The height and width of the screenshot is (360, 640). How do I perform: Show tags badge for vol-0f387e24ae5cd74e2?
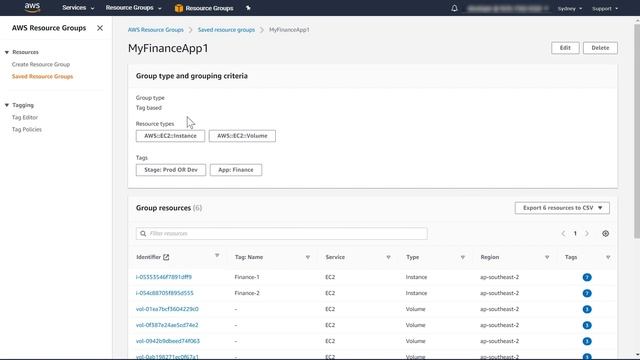pos(587,325)
